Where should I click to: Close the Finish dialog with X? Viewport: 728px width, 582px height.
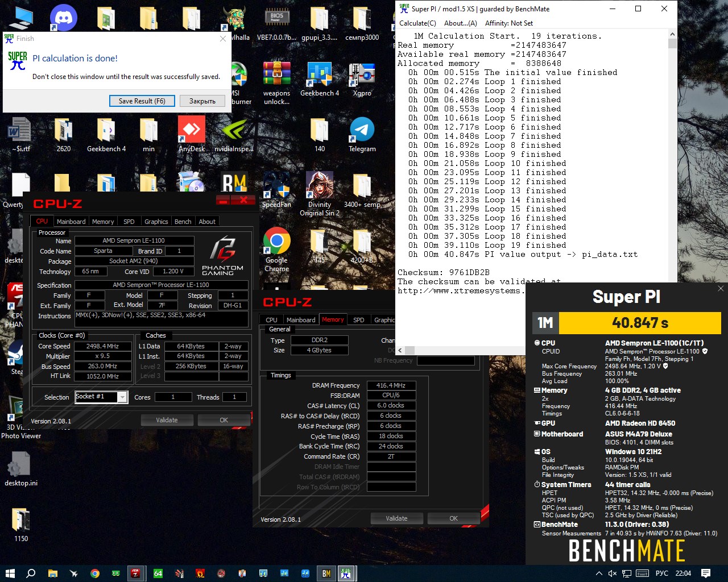coord(223,39)
